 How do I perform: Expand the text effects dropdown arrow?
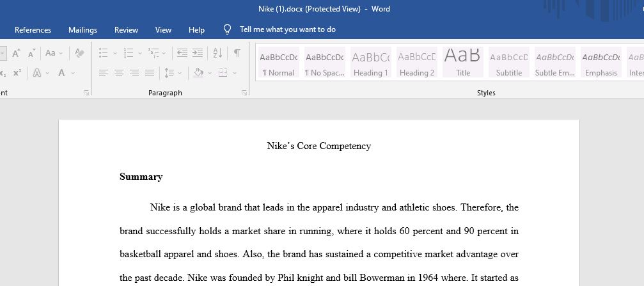(x=47, y=74)
